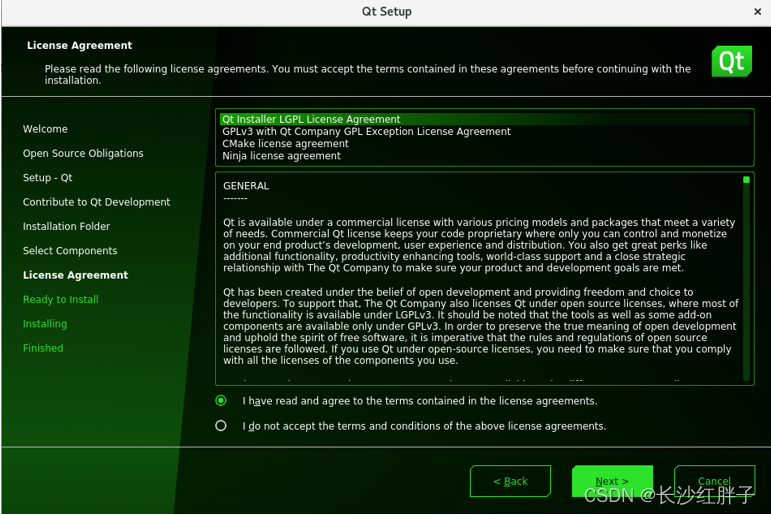Proceed with the Next button
771x515 pixels.
coord(612,481)
